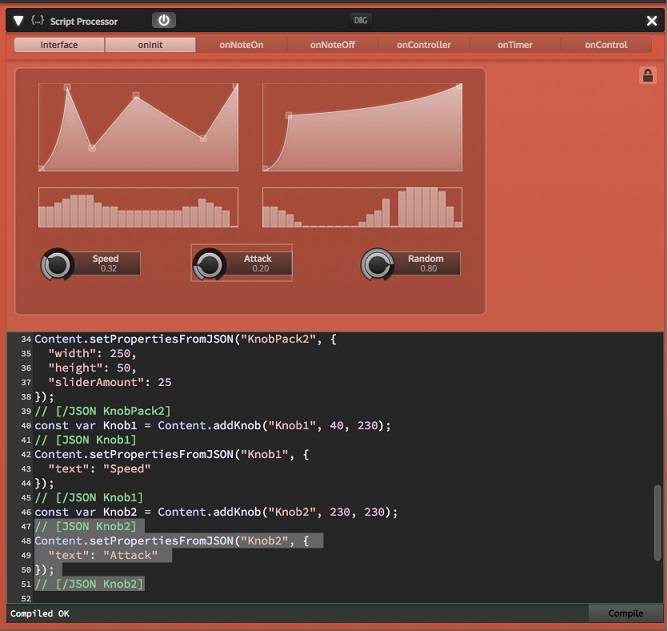Click the DBG debug icon
668x631 pixels.
[361, 20]
